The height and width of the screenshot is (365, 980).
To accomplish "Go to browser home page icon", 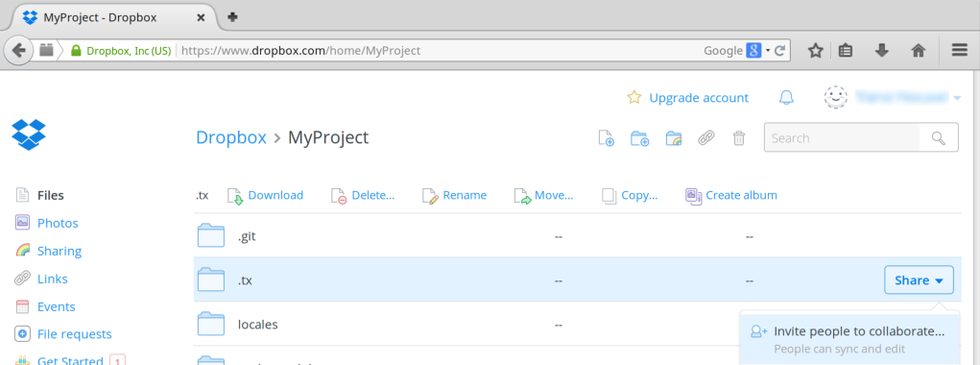I will pyautogui.click(x=919, y=51).
